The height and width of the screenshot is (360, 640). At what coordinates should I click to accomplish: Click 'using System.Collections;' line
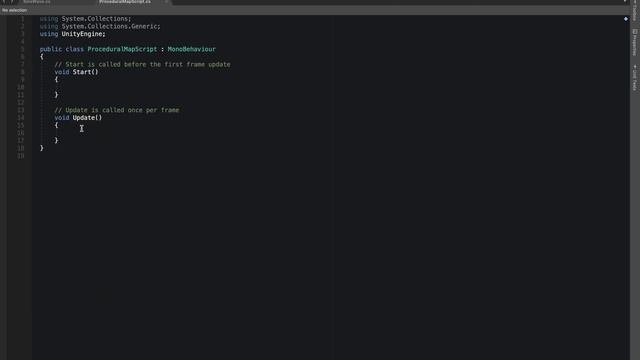pos(85,19)
